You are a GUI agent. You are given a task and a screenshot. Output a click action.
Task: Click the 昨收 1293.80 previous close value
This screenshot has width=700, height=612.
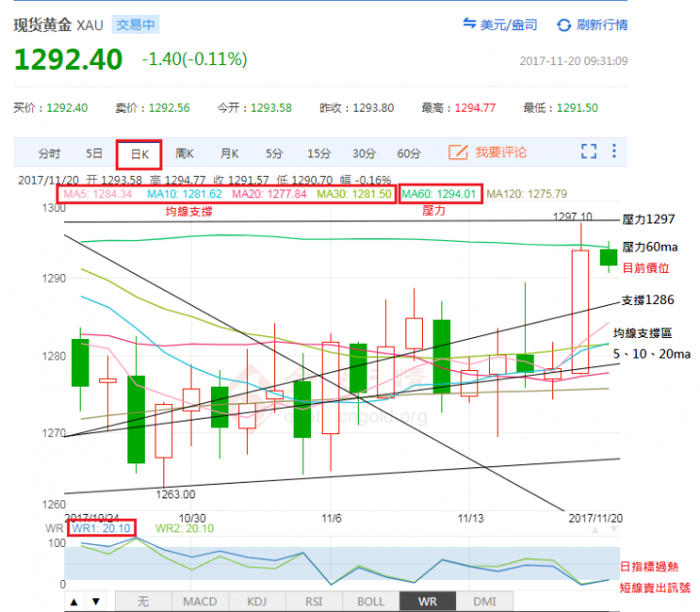[x=357, y=108]
